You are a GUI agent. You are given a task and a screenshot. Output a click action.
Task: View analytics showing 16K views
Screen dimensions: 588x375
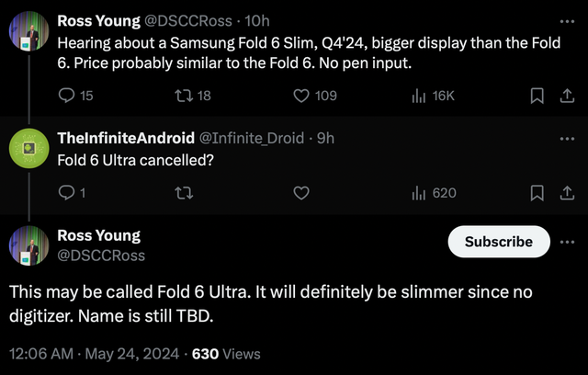tap(418, 96)
